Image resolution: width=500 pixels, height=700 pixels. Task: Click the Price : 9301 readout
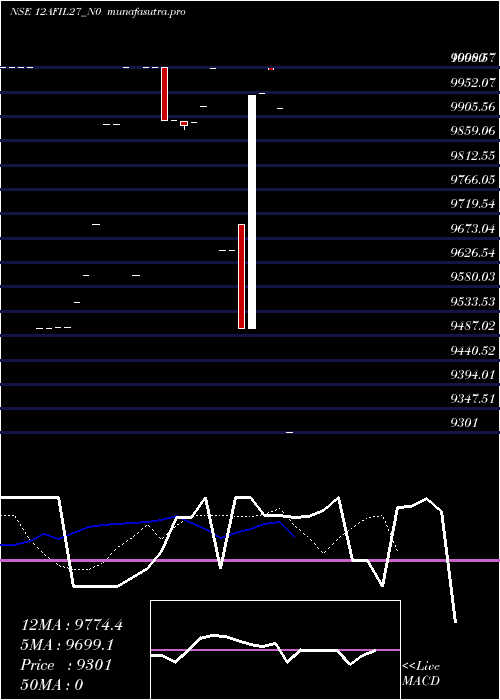coord(66,665)
